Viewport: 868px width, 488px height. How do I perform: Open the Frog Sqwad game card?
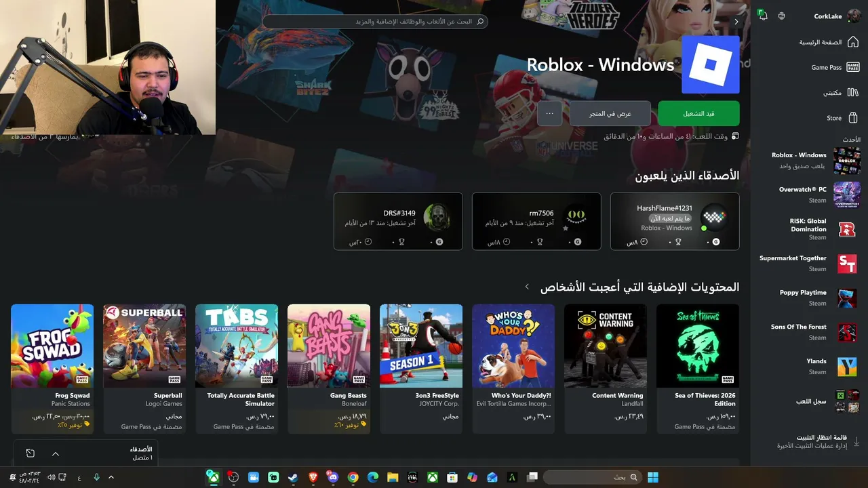(52, 368)
